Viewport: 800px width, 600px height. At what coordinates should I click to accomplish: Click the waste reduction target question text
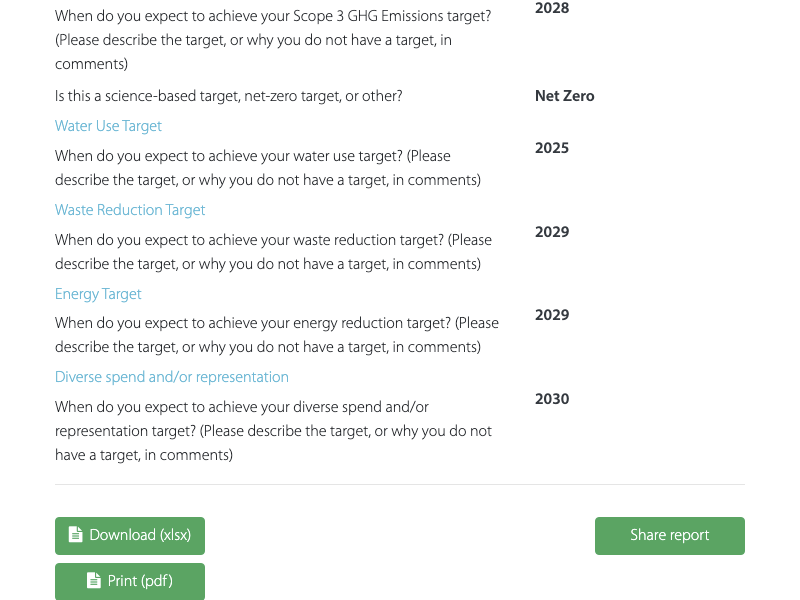coord(273,252)
